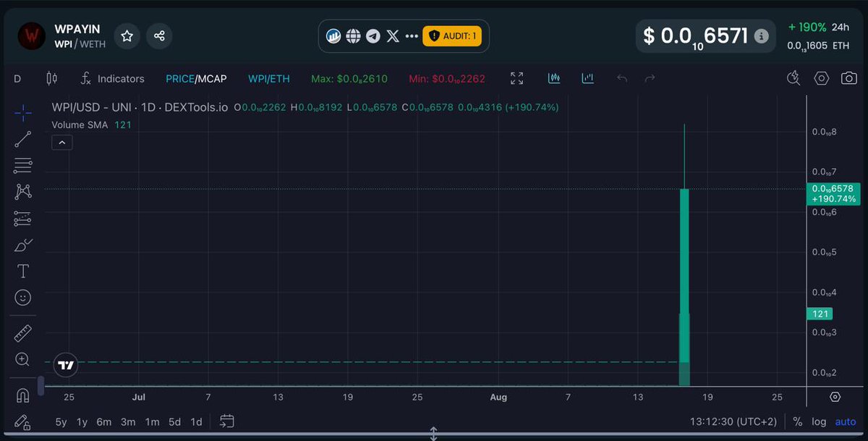Take a chart snapshot with camera
Viewport: 868px width, 441px height.
click(849, 78)
